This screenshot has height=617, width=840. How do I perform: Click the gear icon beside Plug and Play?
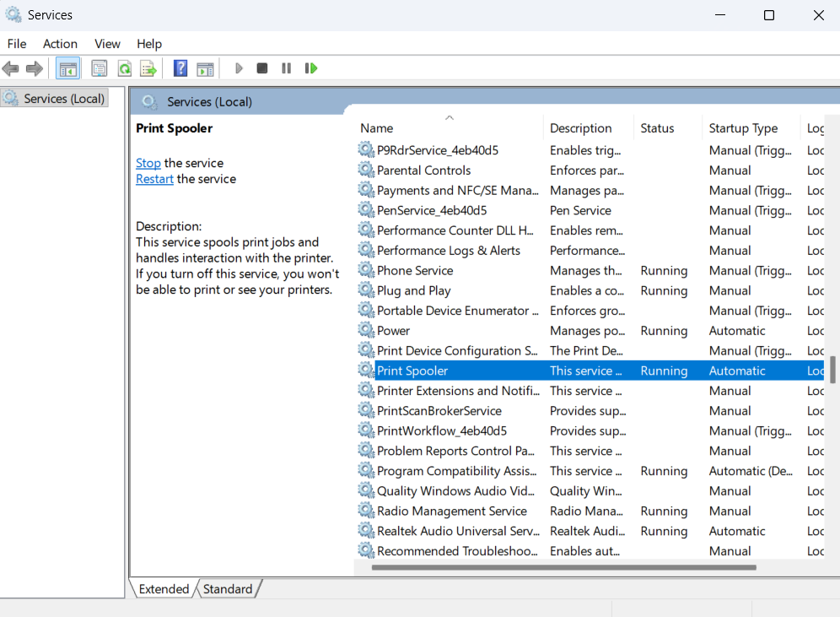tap(366, 290)
